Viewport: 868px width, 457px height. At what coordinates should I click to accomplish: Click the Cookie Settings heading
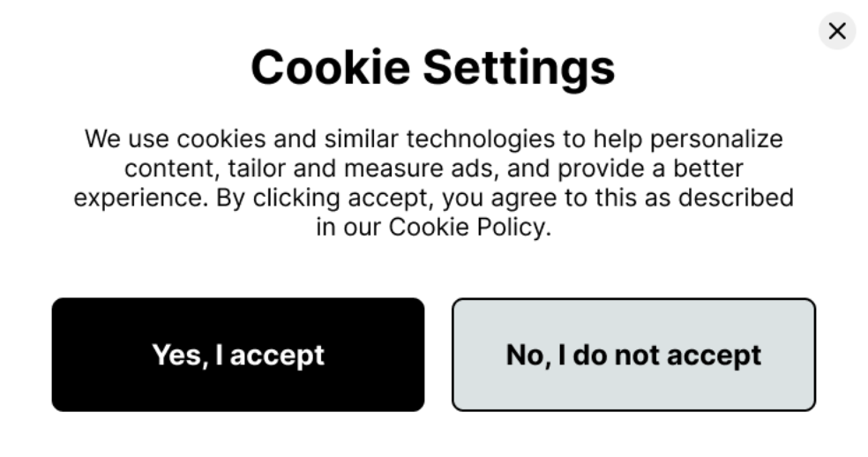[432, 67]
